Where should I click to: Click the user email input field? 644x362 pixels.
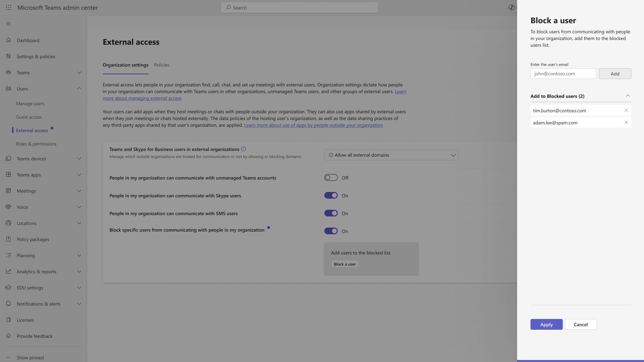[563, 74]
